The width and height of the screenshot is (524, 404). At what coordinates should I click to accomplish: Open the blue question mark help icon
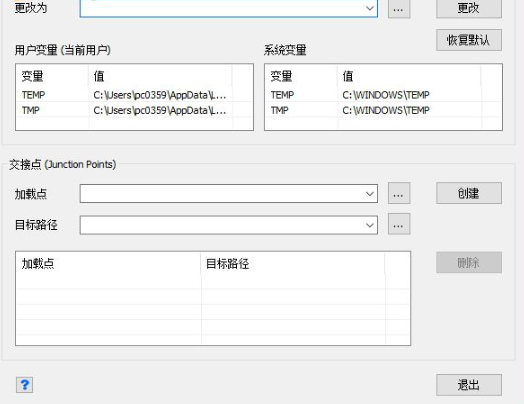click(24, 385)
